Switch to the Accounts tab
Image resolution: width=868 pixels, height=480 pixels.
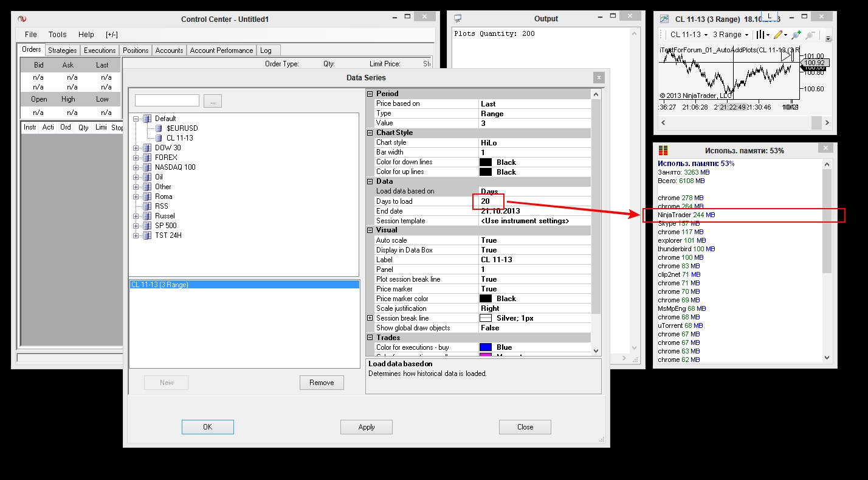[x=169, y=50]
